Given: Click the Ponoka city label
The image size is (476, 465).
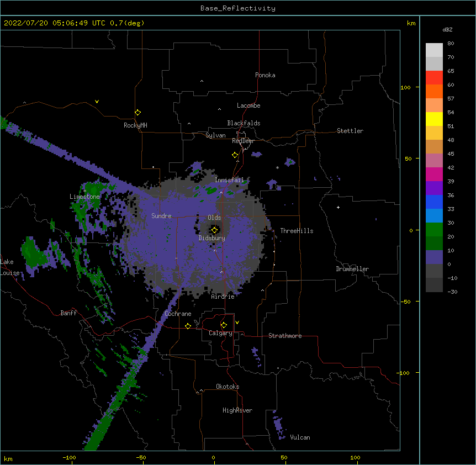Looking at the screenshot, I should (x=265, y=75).
